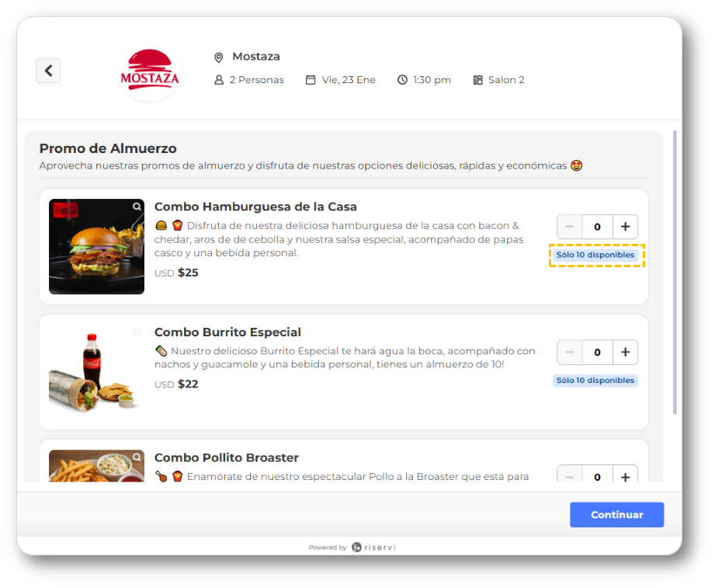Decrease Combo Pollito Broaster quantity
The width and height of the screenshot is (715, 588).
point(570,475)
